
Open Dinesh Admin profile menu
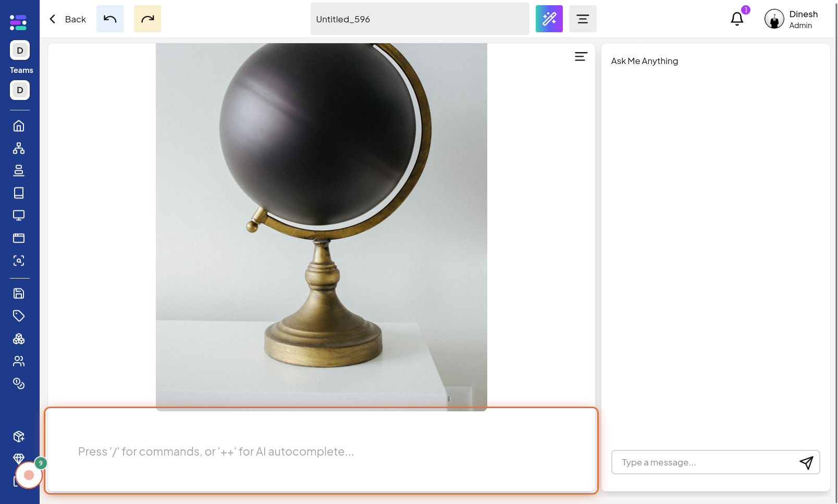(x=791, y=19)
